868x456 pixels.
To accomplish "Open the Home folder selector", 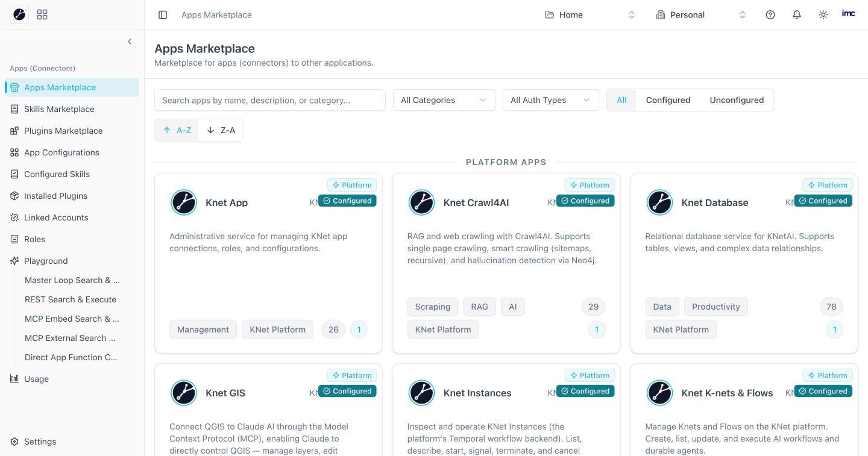I will [x=590, y=14].
